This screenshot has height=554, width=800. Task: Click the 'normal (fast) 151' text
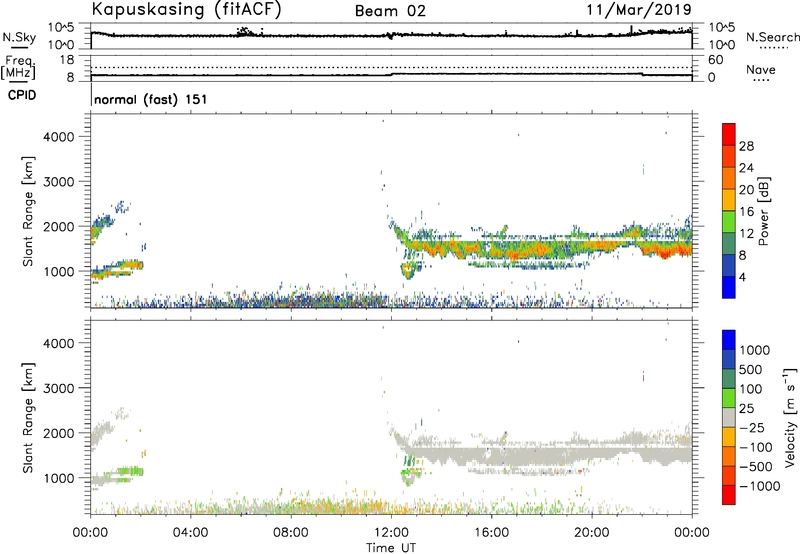[151, 99]
